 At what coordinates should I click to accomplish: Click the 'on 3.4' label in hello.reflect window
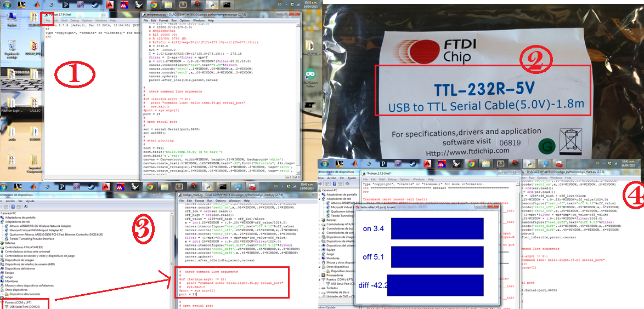click(x=374, y=228)
